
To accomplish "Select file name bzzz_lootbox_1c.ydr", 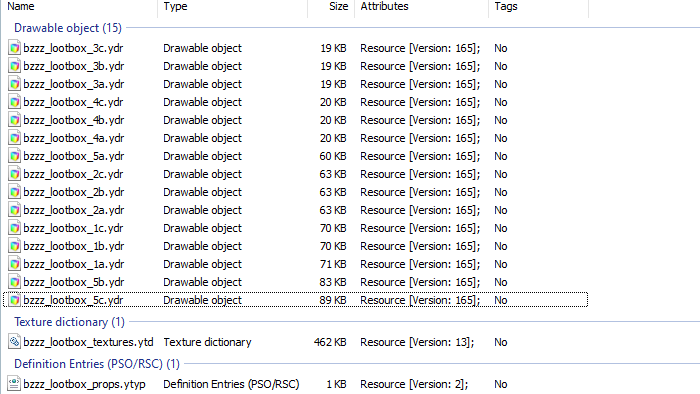I will coord(73,228).
